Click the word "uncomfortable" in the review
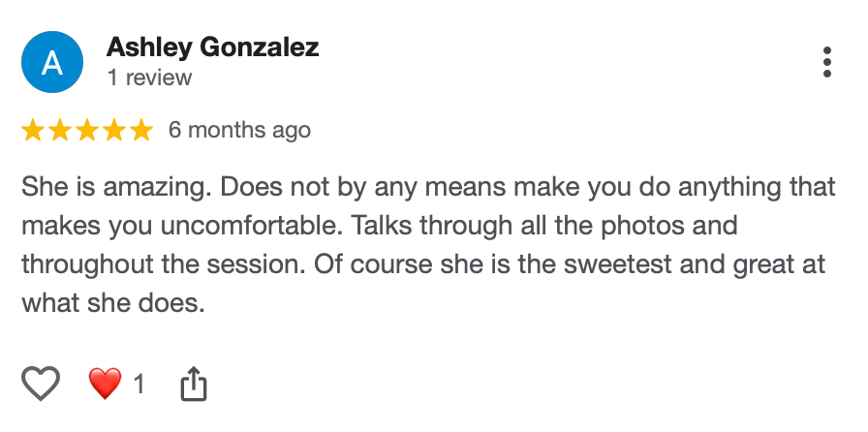The width and height of the screenshot is (868, 432). pyautogui.click(x=251, y=226)
